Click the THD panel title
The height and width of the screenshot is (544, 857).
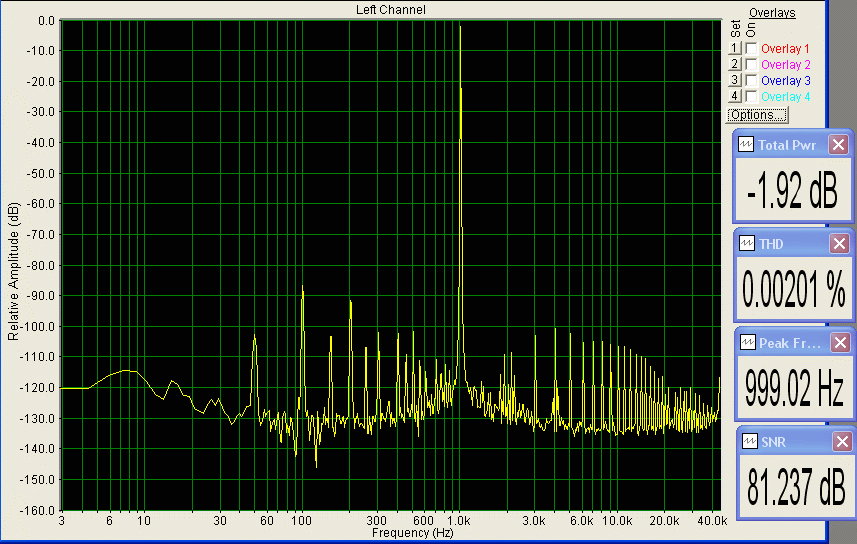[x=771, y=244]
